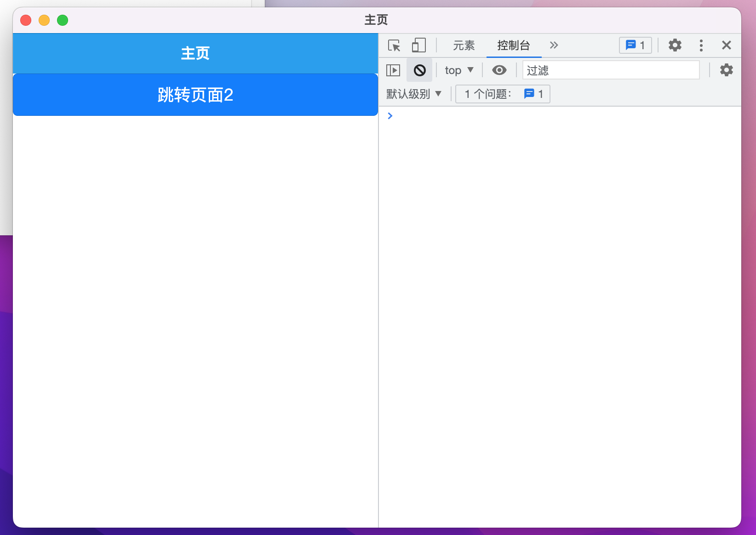Open the 1 个问题 issues link
This screenshot has height=535, width=756.
coord(503,94)
